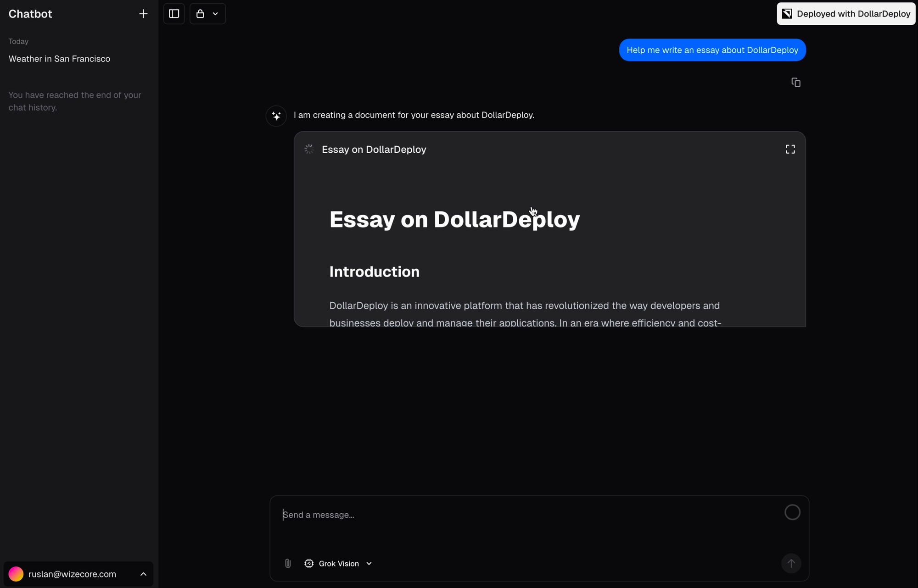Viewport: 918px width, 588px height.
Task: Expand the essay document to fullscreen
Action: click(x=790, y=150)
